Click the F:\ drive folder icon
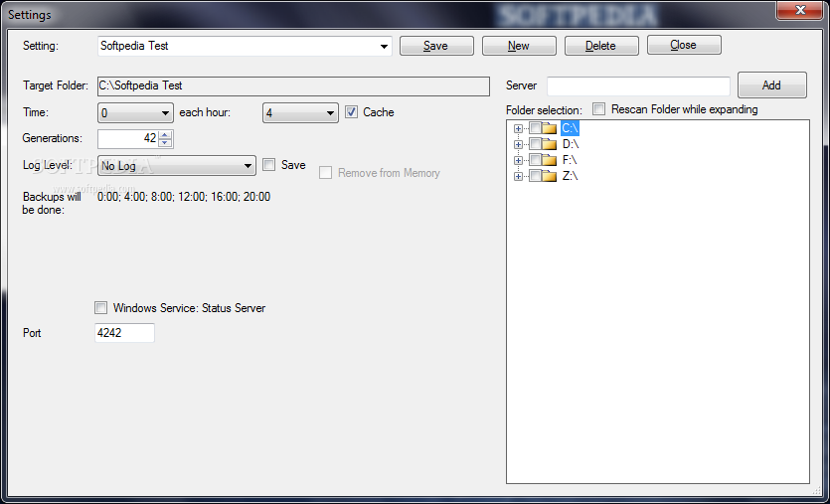Viewport: 830px width, 504px height. pyautogui.click(x=549, y=160)
